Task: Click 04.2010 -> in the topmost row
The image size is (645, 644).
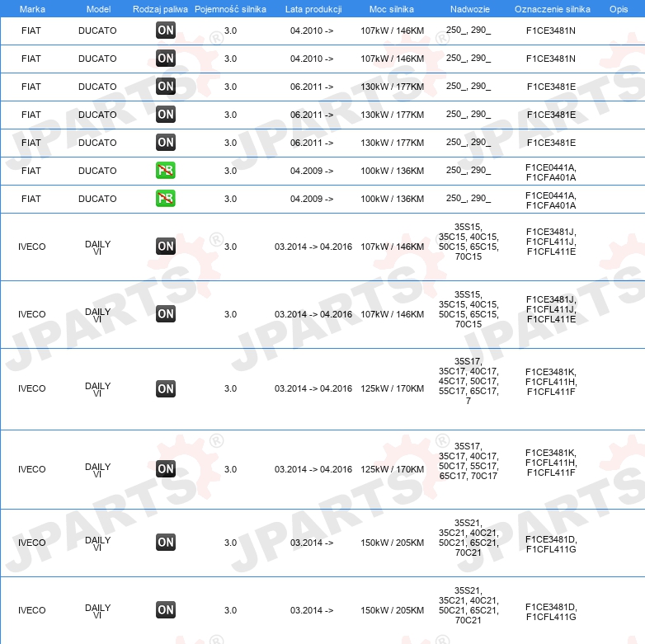Action: pyautogui.click(x=312, y=31)
